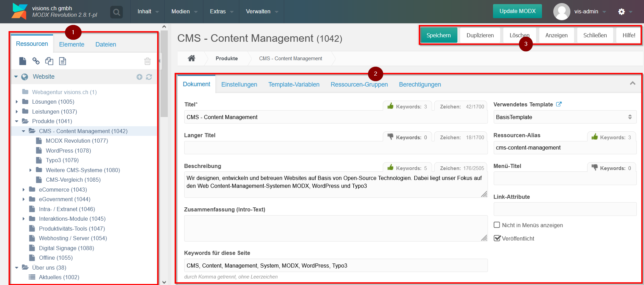644x285 pixels.
Task: Refresh the Website resource tree
Action: pos(149,77)
